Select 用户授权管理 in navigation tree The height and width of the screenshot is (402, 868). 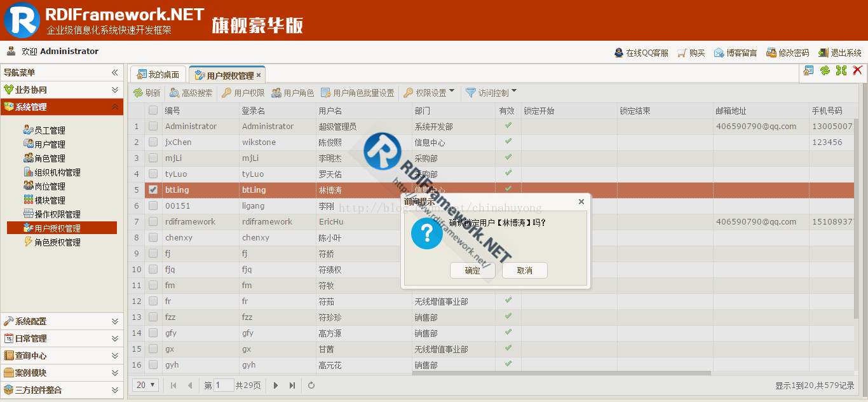[x=62, y=228]
